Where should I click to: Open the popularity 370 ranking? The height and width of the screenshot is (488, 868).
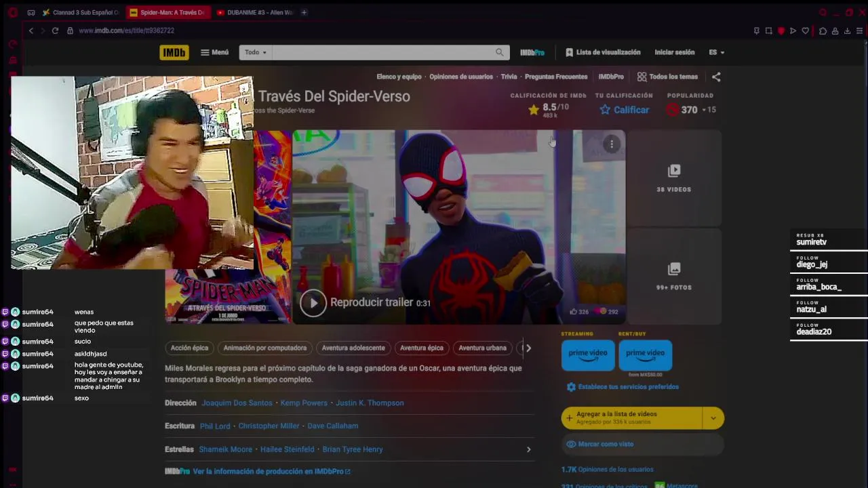click(x=690, y=110)
